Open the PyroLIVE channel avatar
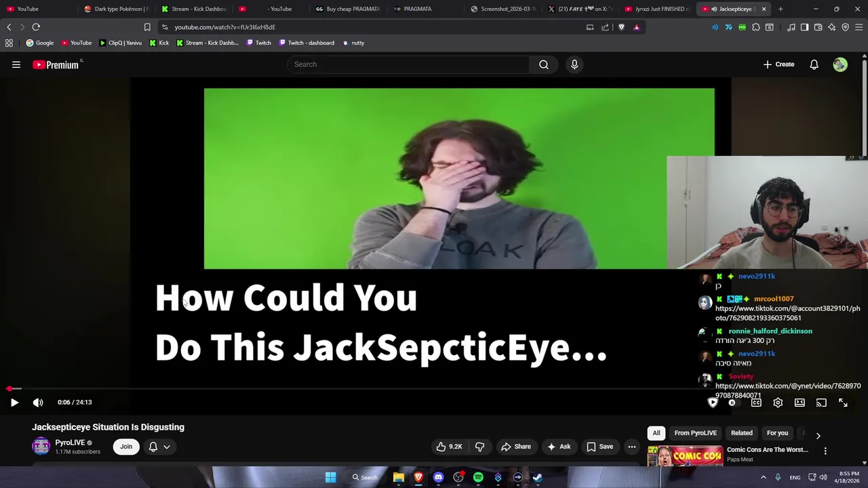 coord(41,446)
